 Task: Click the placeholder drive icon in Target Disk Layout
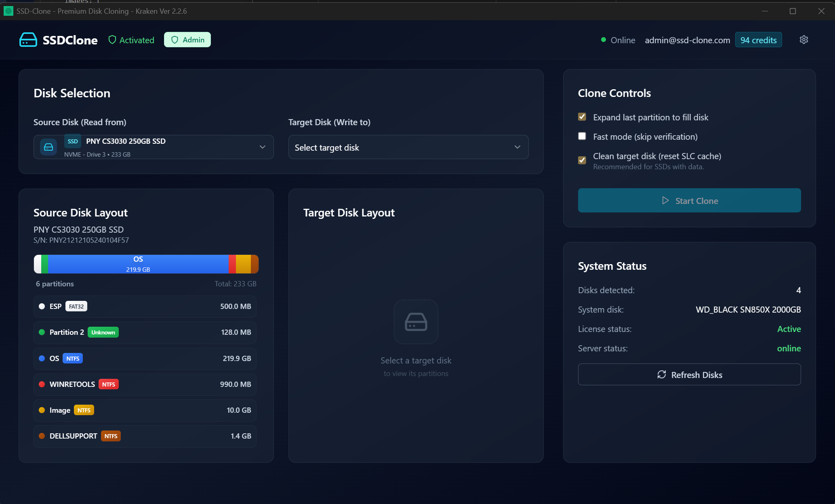pyautogui.click(x=416, y=322)
